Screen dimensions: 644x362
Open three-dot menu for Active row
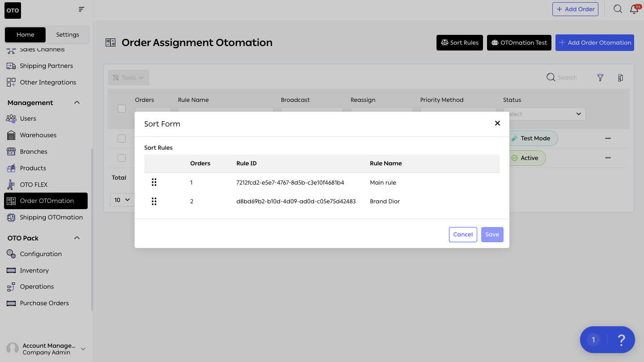pos(608,158)
